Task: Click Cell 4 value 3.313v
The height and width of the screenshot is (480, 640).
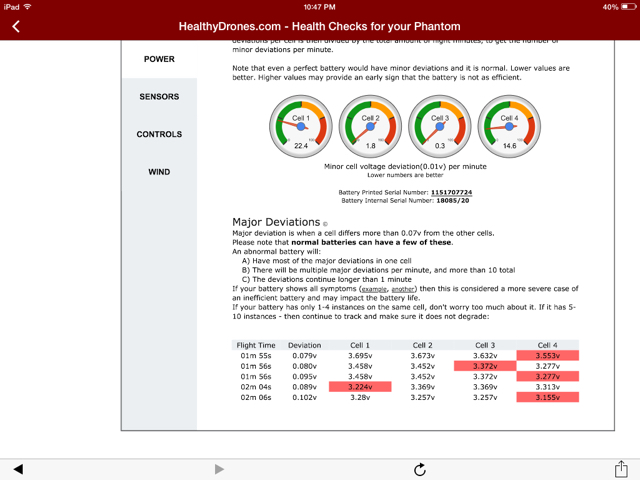Action: pyautogui.click(x=547, y=387)
